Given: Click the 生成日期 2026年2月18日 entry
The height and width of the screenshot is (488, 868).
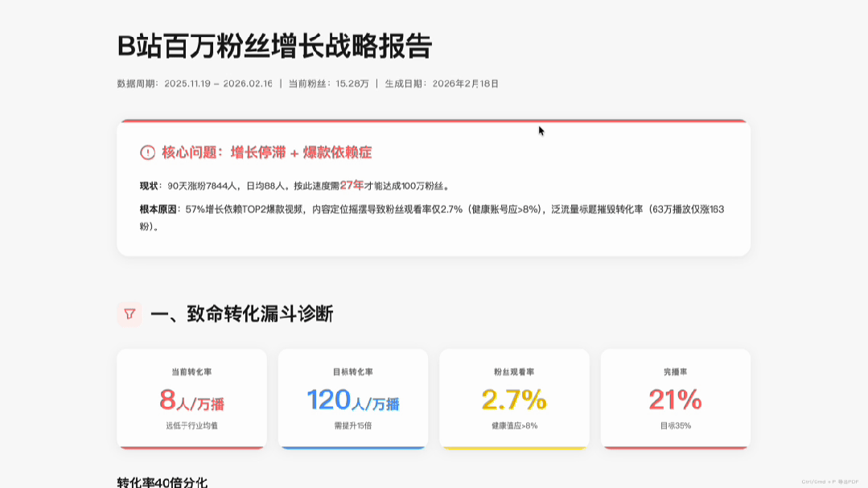Looking at the screenshot, I should (x=442, y=84).
